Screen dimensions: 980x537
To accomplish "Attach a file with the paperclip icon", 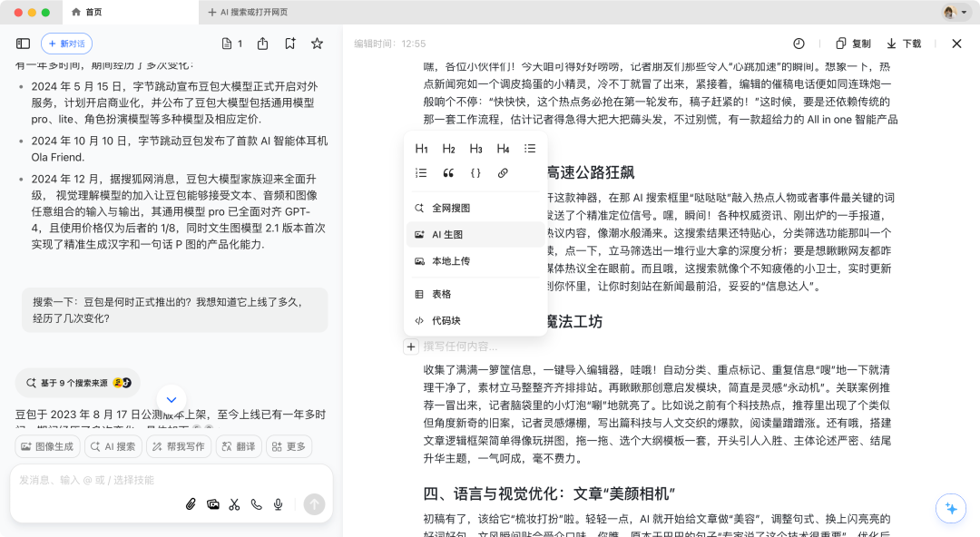I will pos(191,504).
